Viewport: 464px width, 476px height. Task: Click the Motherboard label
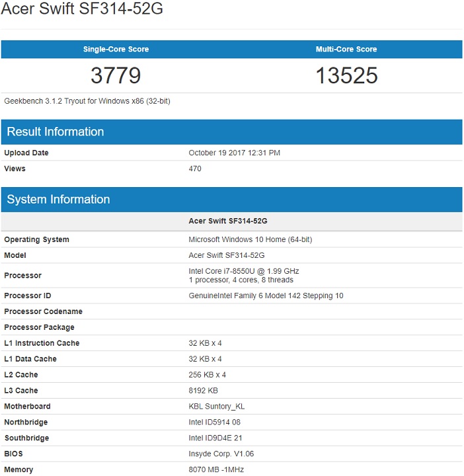pyautogui.click(x=27, y=406)
